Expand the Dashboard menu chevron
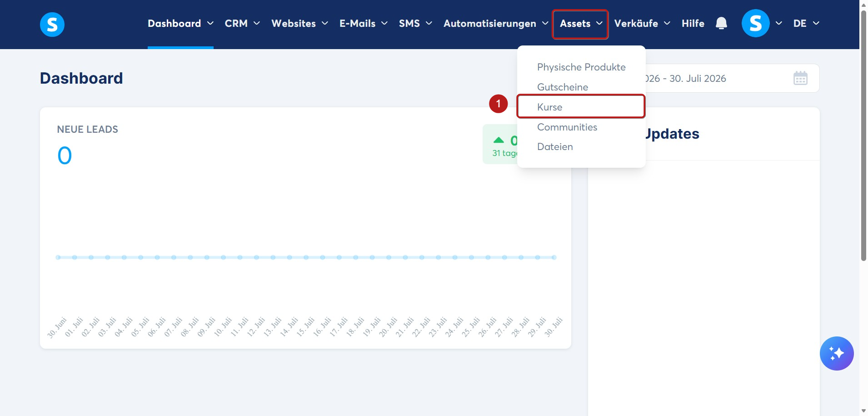Viewport: 868px width, 416px height. click(x=210, y=23)
